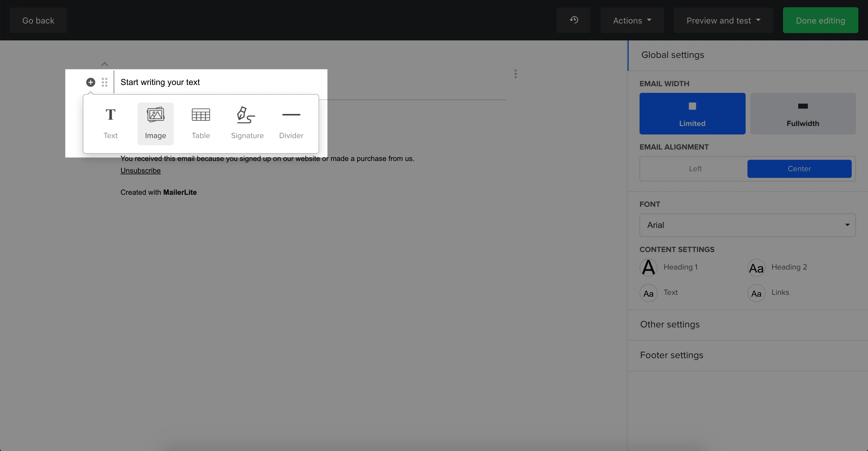Expand Preview and test dropdown

(x=723, y=20)
